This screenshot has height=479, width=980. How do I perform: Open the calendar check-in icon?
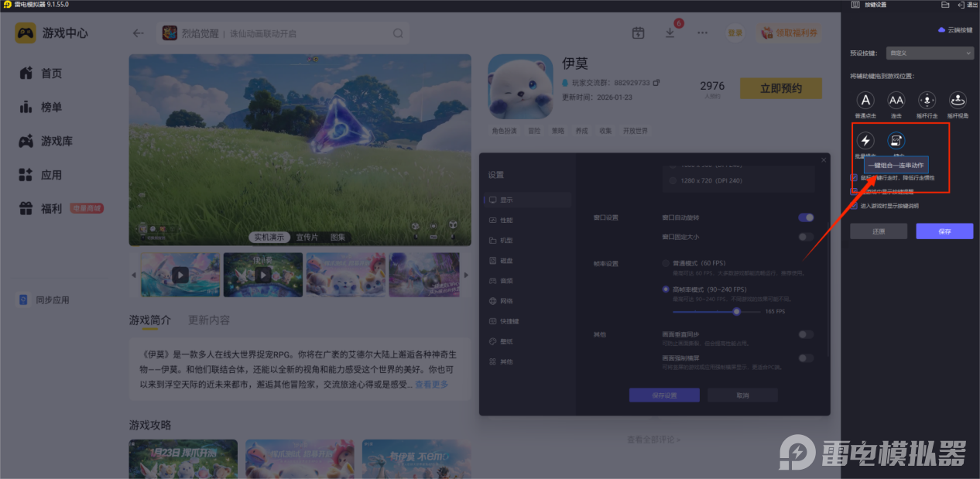pos(638,33)
